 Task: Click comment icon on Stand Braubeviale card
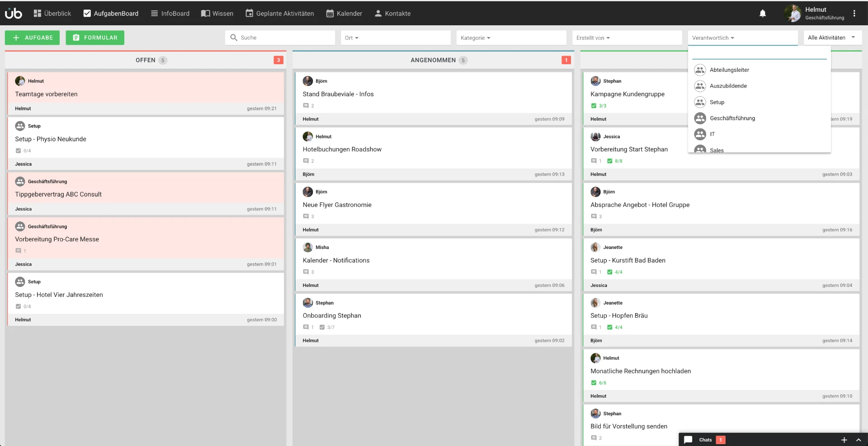306,106
